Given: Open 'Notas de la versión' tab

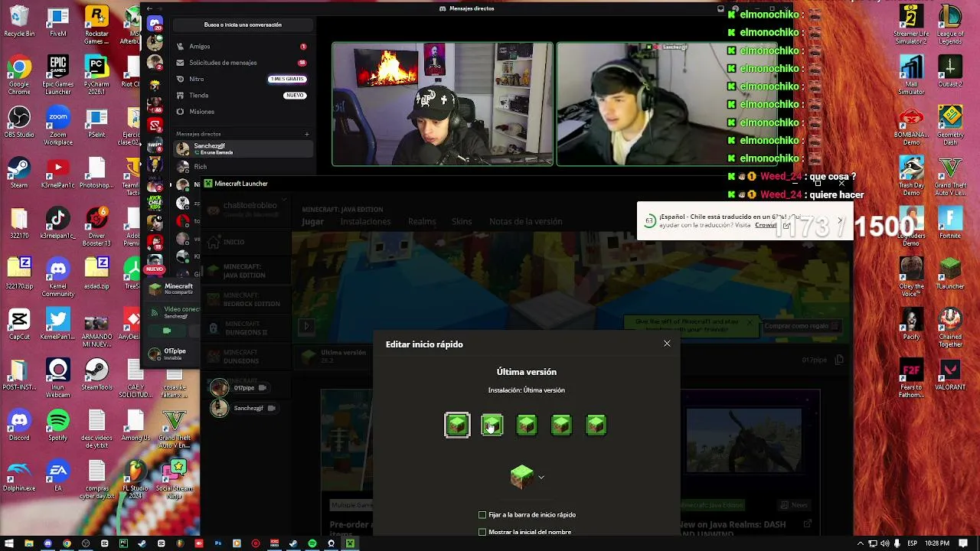Looking at the screenshot, I should tap(526, 222).
